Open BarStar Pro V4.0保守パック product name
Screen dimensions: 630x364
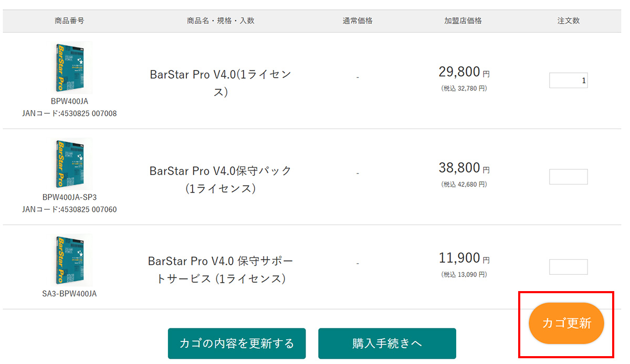point(220,179)
